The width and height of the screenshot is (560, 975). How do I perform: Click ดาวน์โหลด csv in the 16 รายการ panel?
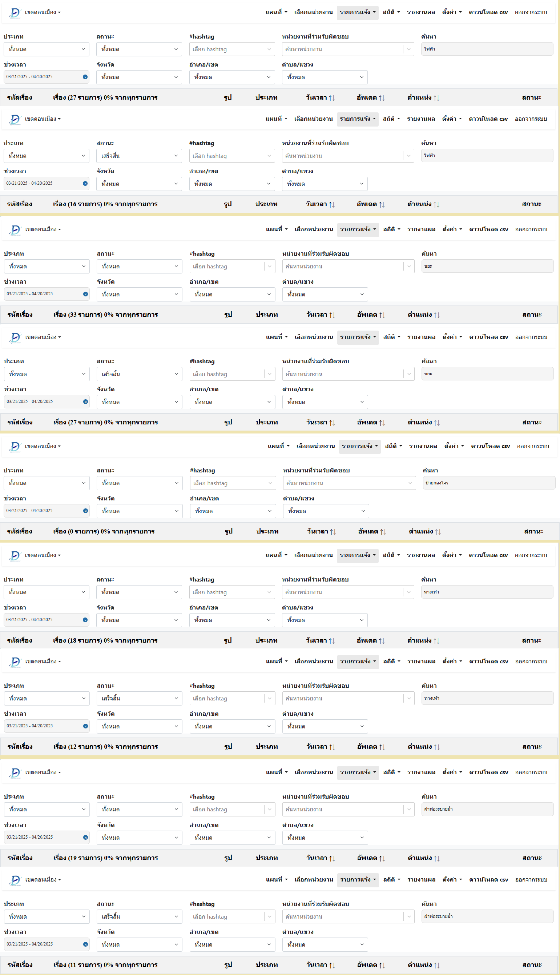pyautogui.click(x=488, y=119)
